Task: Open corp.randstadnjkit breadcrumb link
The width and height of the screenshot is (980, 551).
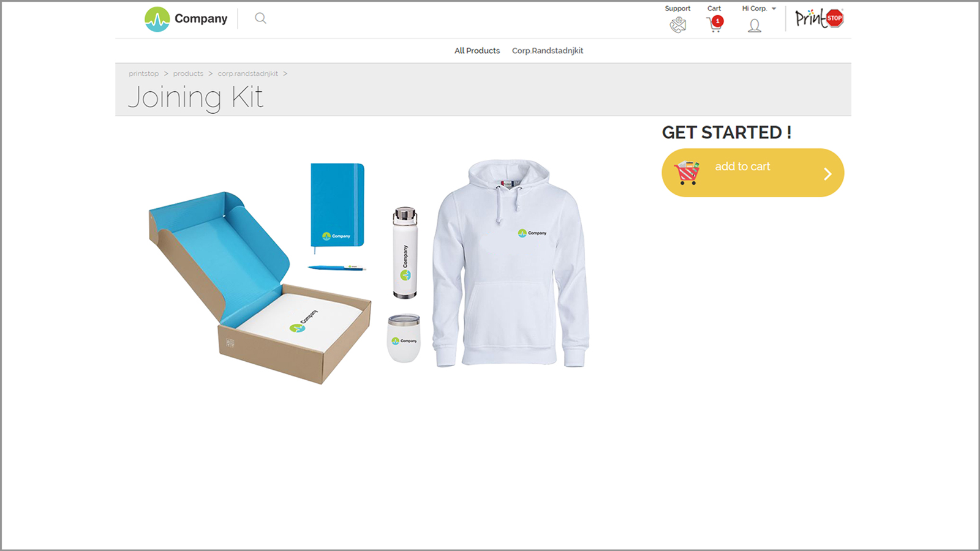Action: [x=248, y=73]
